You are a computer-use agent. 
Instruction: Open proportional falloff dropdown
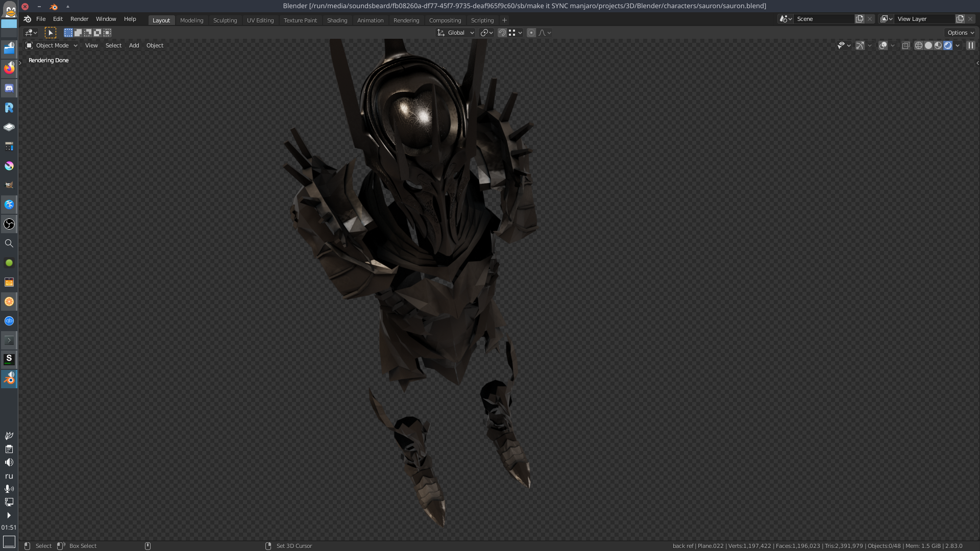545,33
